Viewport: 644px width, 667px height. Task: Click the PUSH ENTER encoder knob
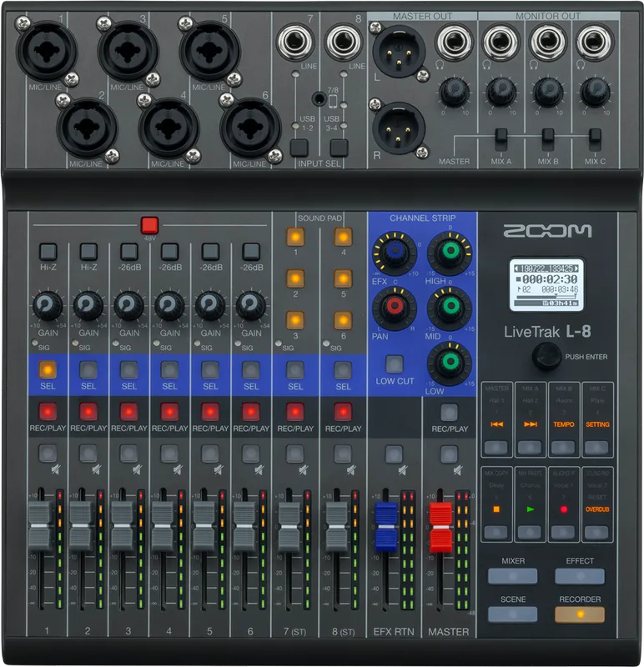coord(546,357)
